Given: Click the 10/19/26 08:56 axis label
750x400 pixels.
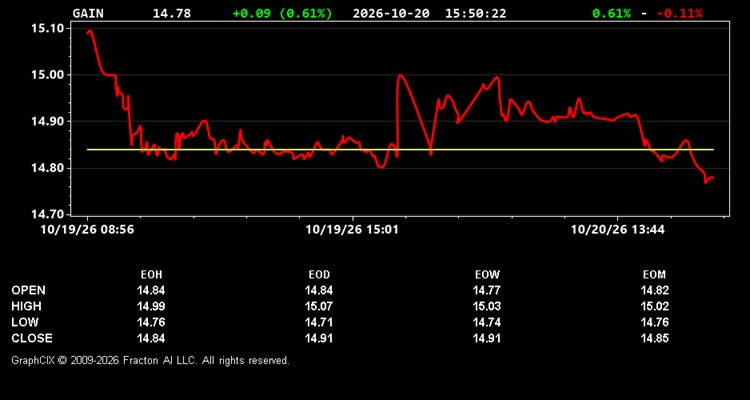Looking at the screenshot, I should pos(87,230).
